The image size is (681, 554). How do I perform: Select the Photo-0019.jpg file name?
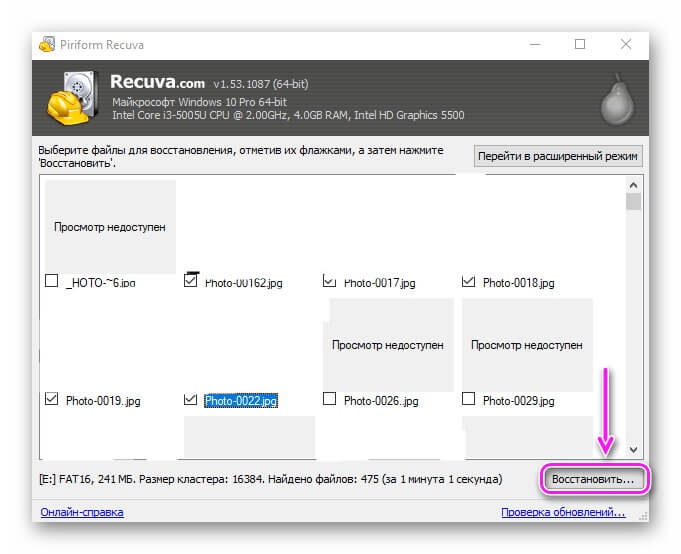pos(103,401)
